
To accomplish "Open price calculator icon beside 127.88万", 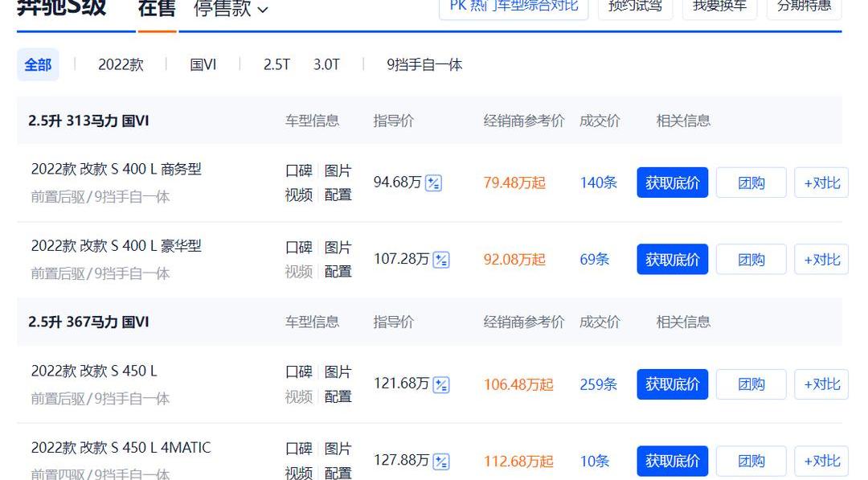I will coord(440,462).
